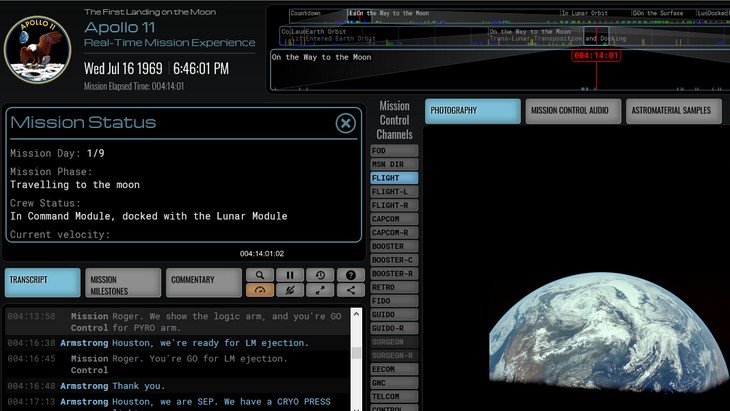This screenshot has height=411, width=730.
Task: Click the red 004:14:01 timeline cursor
Action: point(596,55)
